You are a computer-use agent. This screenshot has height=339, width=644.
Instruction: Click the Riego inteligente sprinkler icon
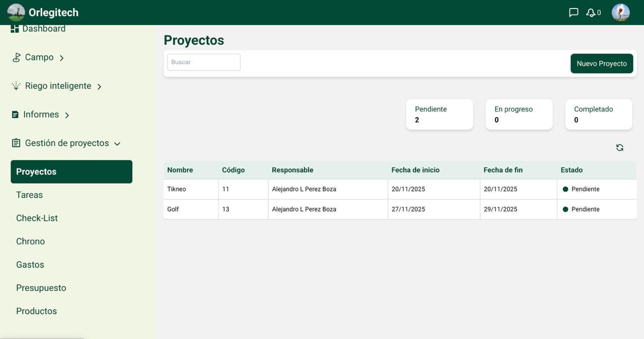(16, 86)
